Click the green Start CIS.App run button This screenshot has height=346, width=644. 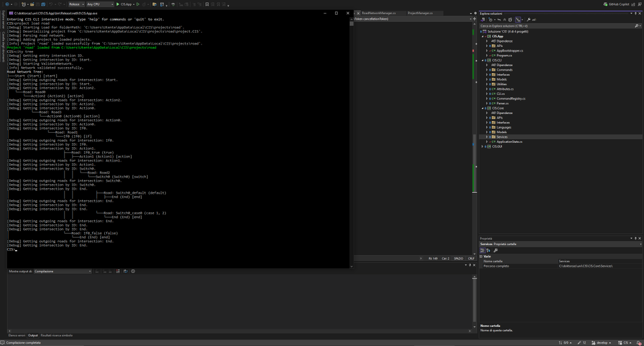pos(118,4)
